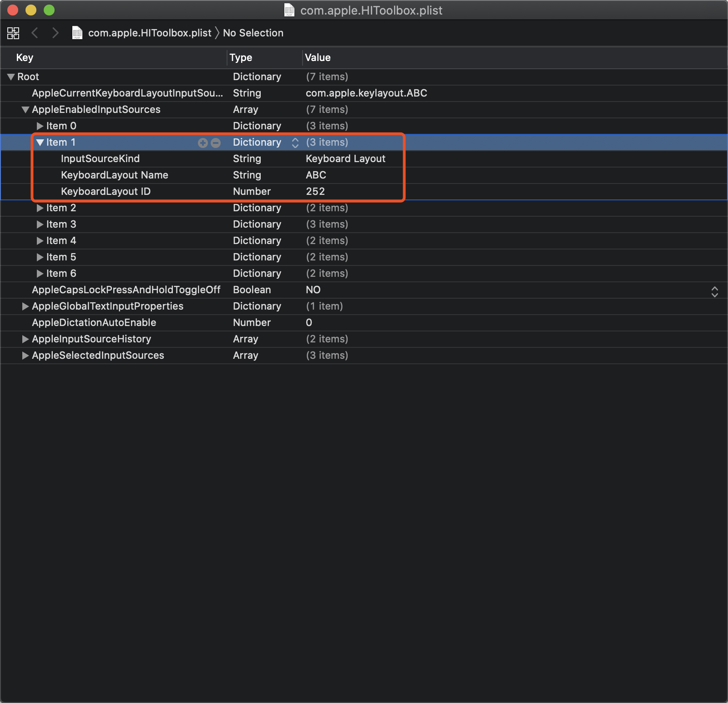Click AppleDictationAutoEnable value 0
Viewport: 728px width, 703px height.
tap(309, 322)
